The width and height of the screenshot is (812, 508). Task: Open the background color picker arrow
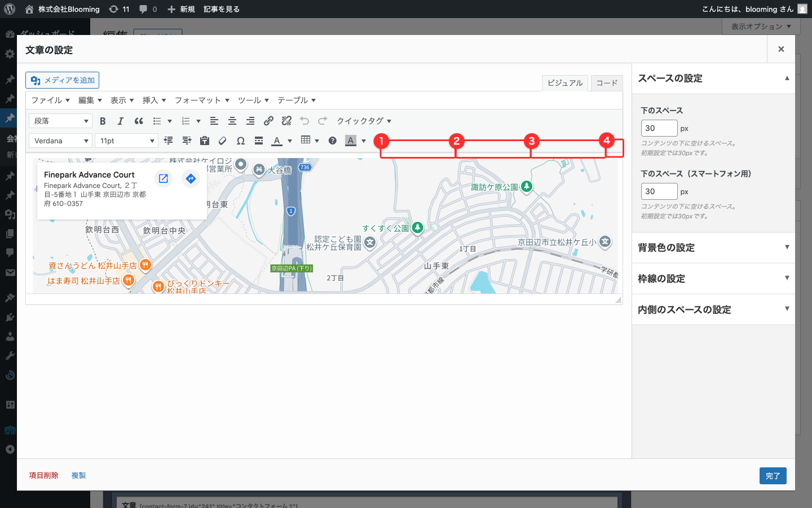364,141
